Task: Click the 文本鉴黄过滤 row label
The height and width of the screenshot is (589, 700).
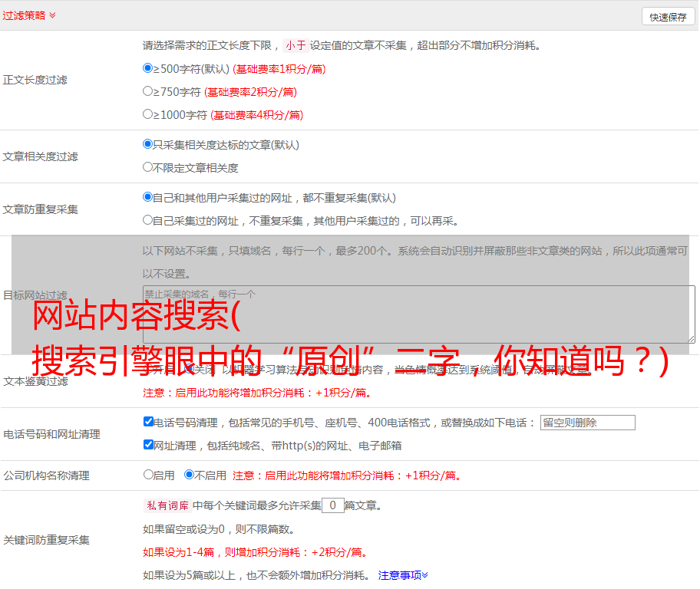Action: click(x=36, y=381)
